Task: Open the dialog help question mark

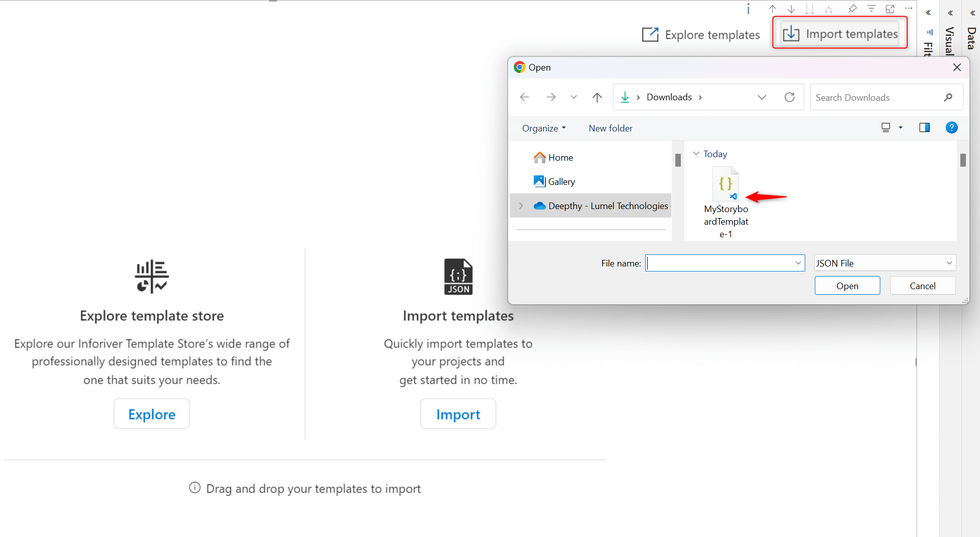Action: point(952,127)
